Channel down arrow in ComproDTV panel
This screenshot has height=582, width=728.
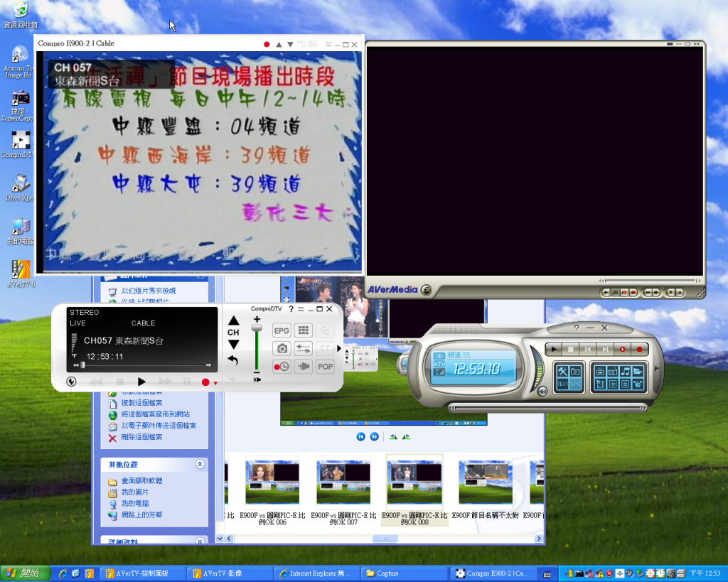point(233,345)
